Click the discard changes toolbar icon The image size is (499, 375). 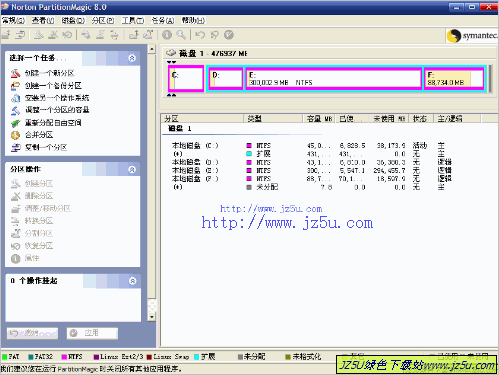(214, 35)
